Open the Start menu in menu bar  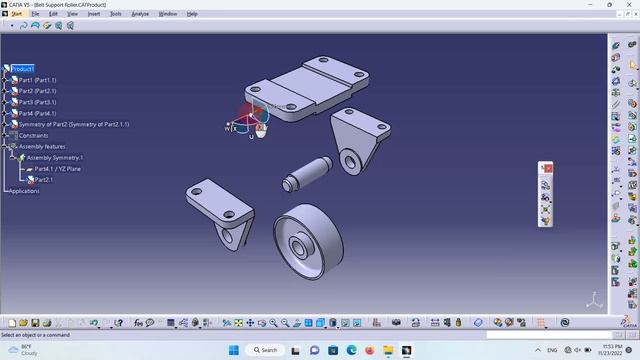pos(16,14)
